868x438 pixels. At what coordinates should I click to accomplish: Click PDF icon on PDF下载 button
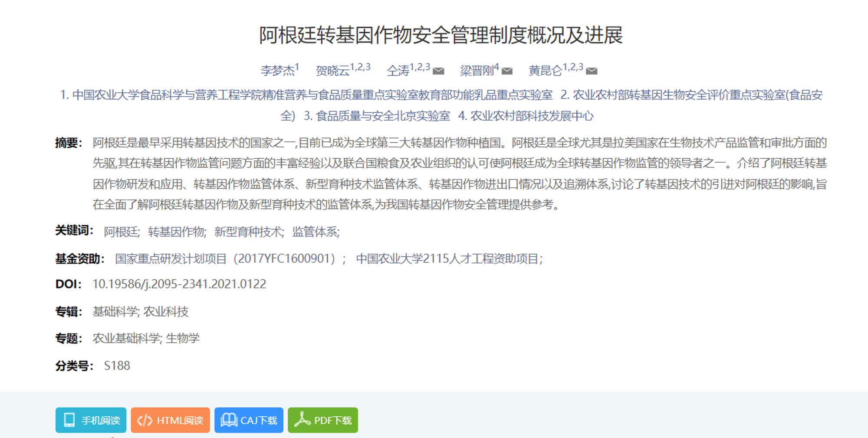(x=302, y=420)
